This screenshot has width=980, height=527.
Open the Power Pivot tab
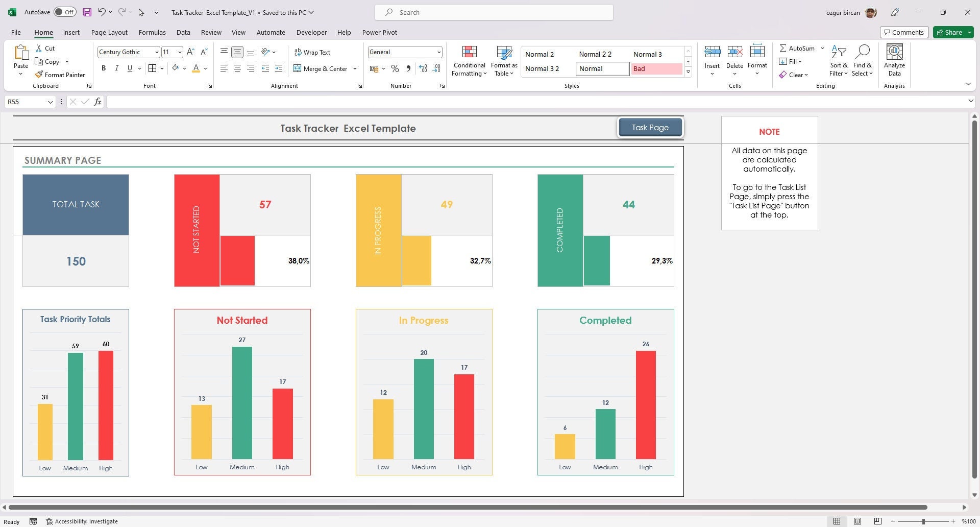(379, 32)
